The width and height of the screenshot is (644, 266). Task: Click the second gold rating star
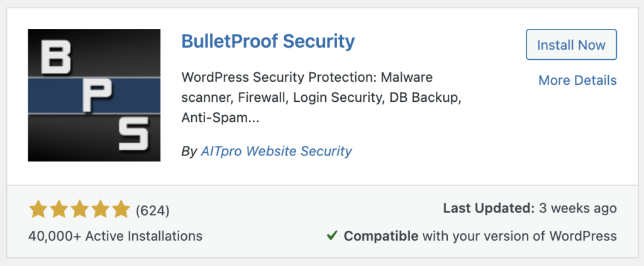(x=58, y=209)
